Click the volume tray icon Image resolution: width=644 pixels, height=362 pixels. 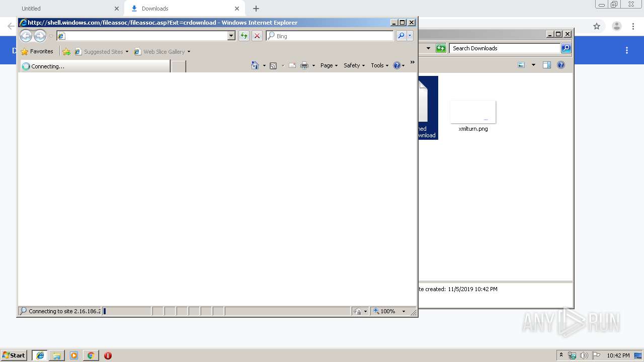tap(584, 355)
